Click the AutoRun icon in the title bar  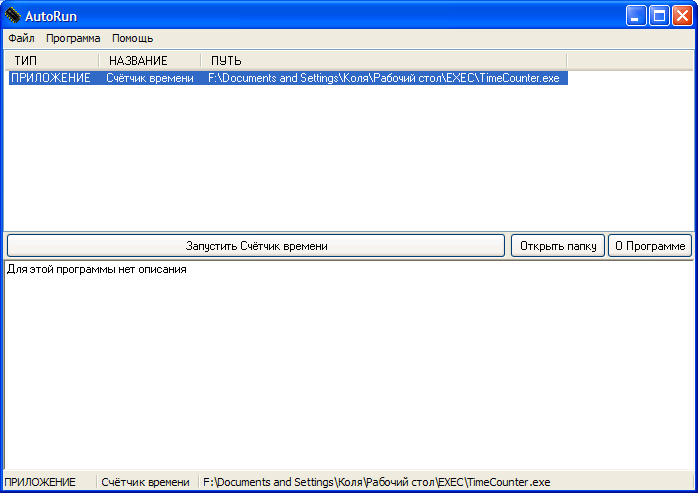point(13,16)
